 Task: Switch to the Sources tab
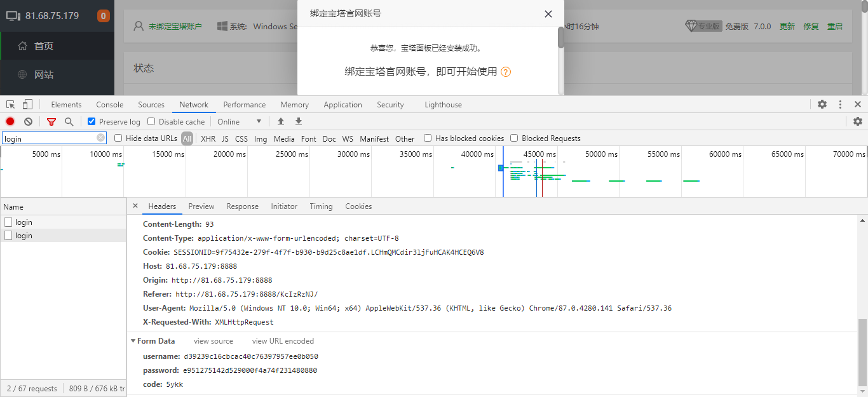point(151,105)
